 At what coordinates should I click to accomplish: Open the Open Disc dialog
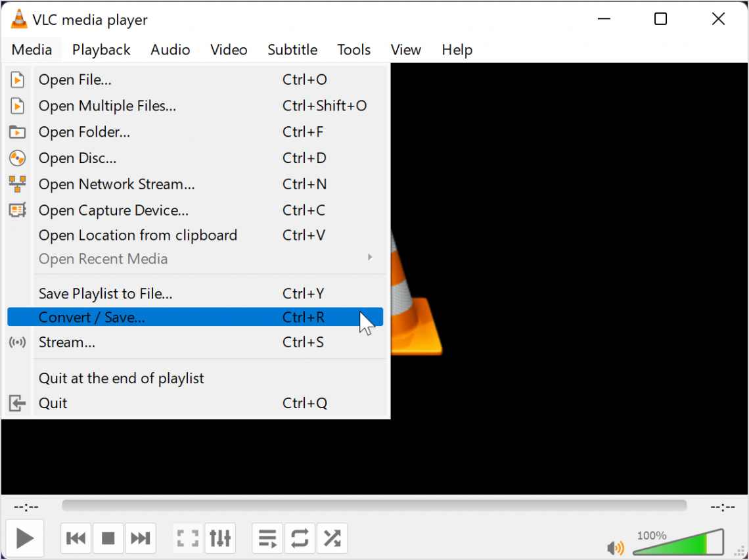tap(77, 158)
